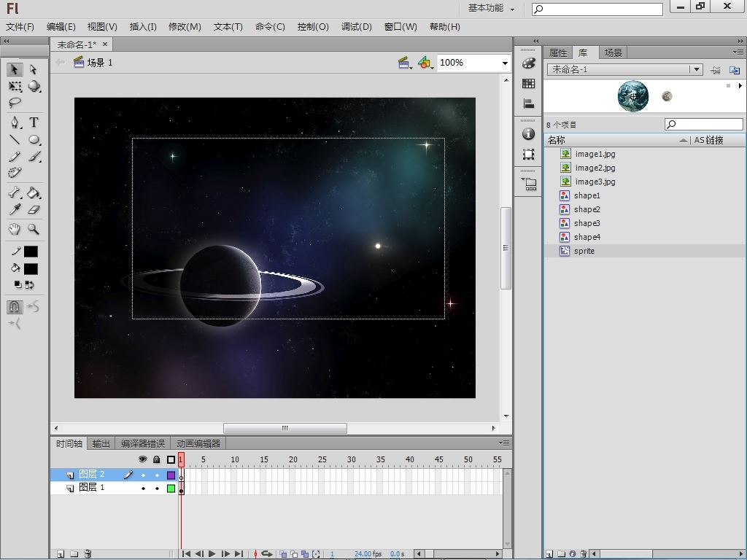Click the fill color swatch
The width and height of the screenshot is (747, 560).
pos(31,269)
